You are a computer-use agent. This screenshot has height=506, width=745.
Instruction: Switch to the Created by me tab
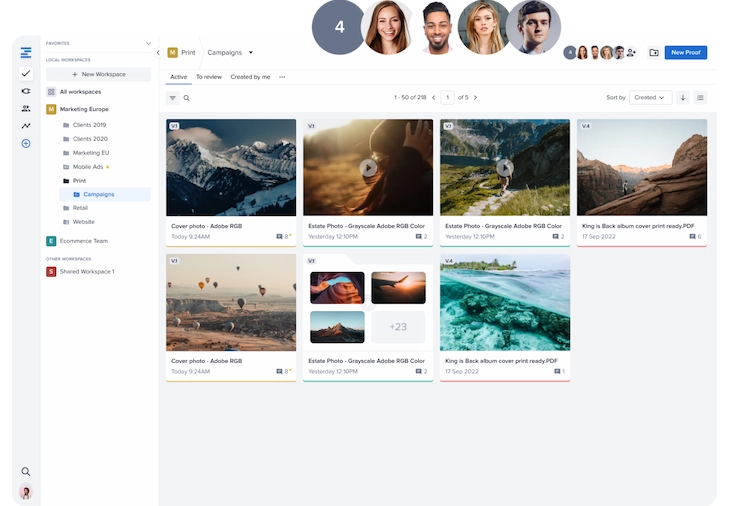[x=250, y=77]
